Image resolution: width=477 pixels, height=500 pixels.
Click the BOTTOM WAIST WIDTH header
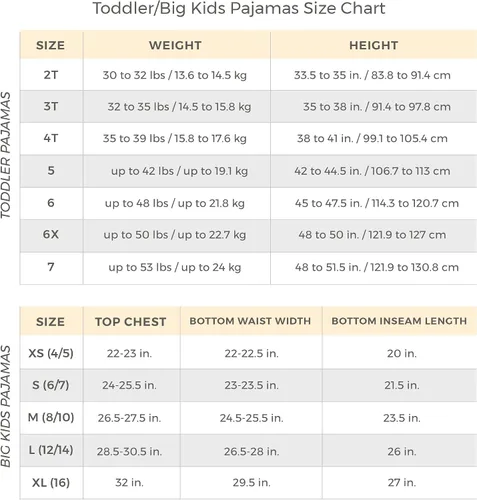[250, 321]
